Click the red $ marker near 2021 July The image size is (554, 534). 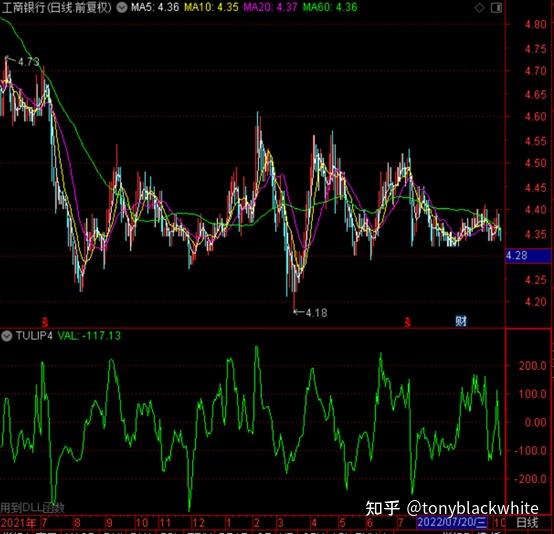click(45, 322)
